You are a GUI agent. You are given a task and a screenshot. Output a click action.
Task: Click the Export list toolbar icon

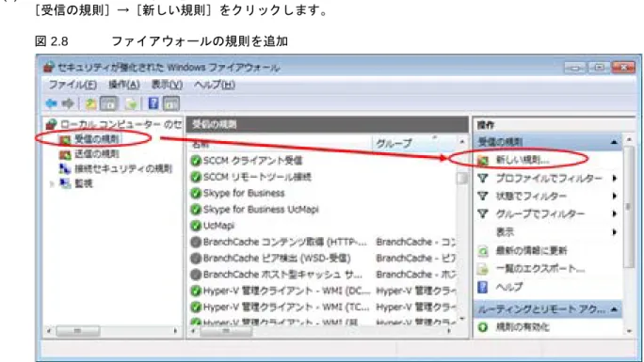pos(131,103)
